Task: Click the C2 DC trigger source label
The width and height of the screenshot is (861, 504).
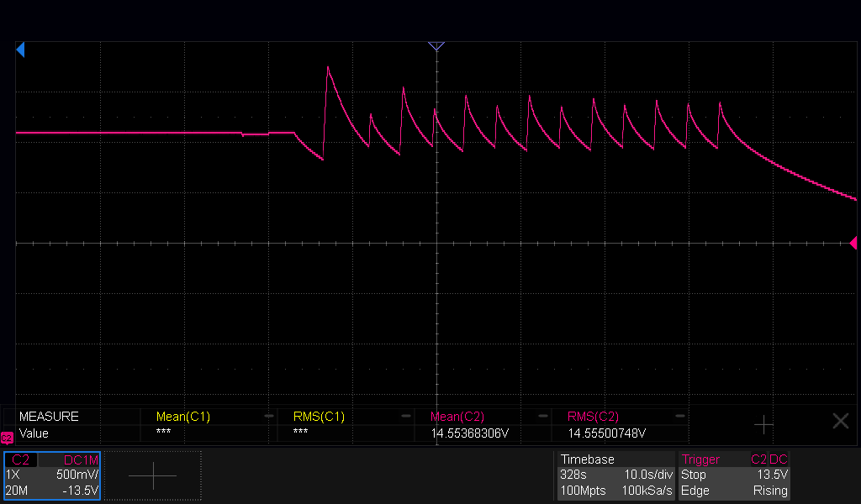Action: (769, 459)
